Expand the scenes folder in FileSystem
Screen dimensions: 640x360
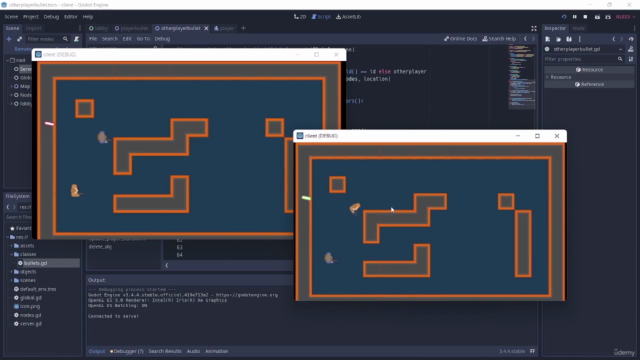coord(11,280)
